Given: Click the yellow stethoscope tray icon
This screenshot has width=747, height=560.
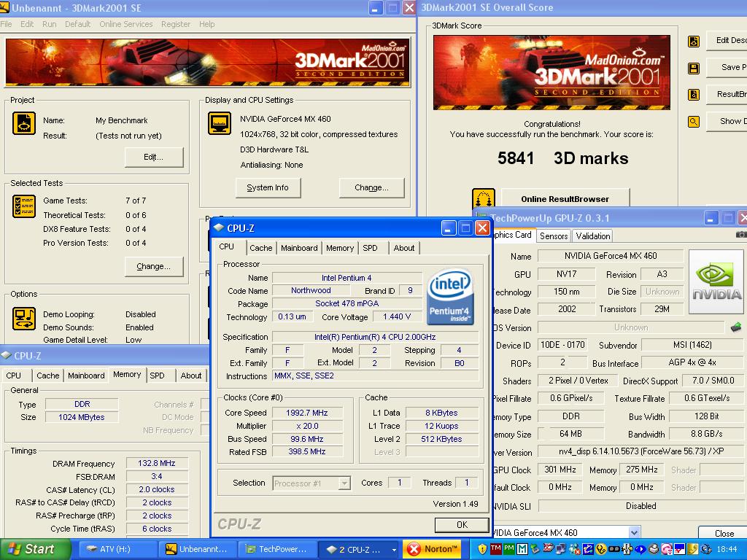Looking at the screenshot, I should click(x=601, y=549).
